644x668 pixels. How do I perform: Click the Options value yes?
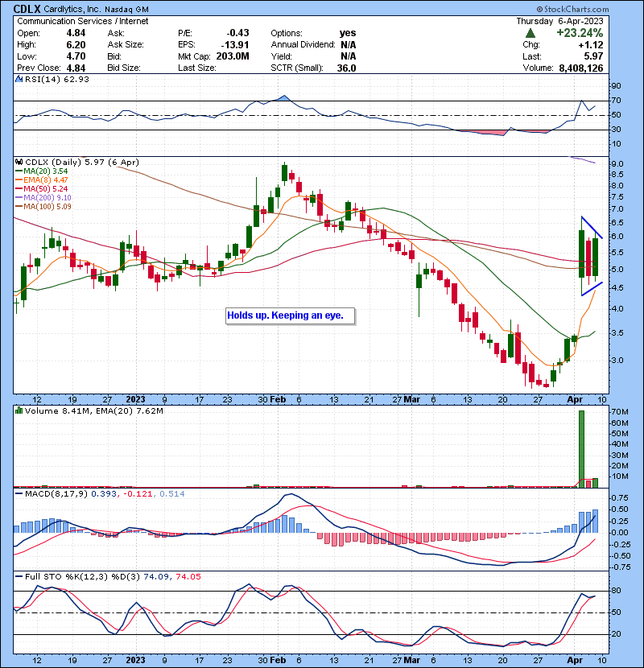tap(348, 33)
